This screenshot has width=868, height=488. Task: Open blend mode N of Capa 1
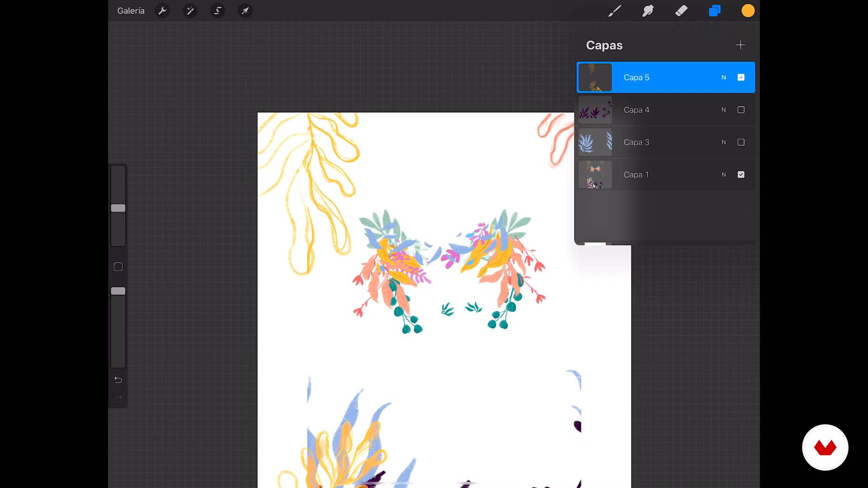pos(724,174)
